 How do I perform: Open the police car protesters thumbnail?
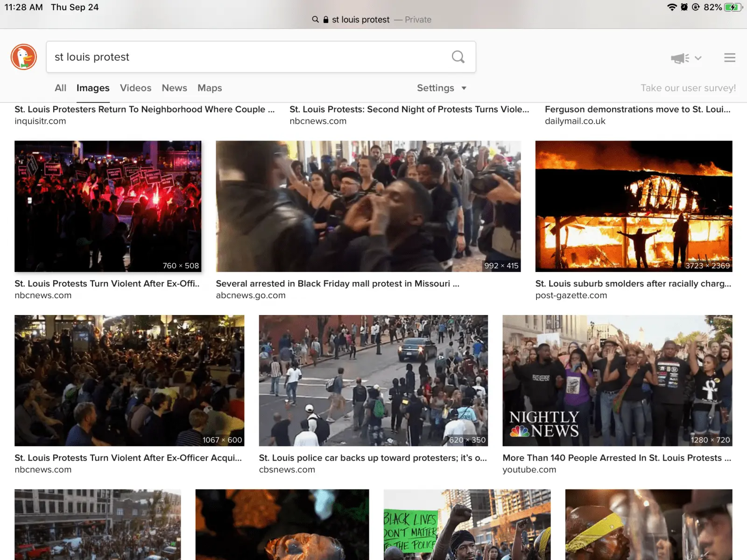[373, 380]
